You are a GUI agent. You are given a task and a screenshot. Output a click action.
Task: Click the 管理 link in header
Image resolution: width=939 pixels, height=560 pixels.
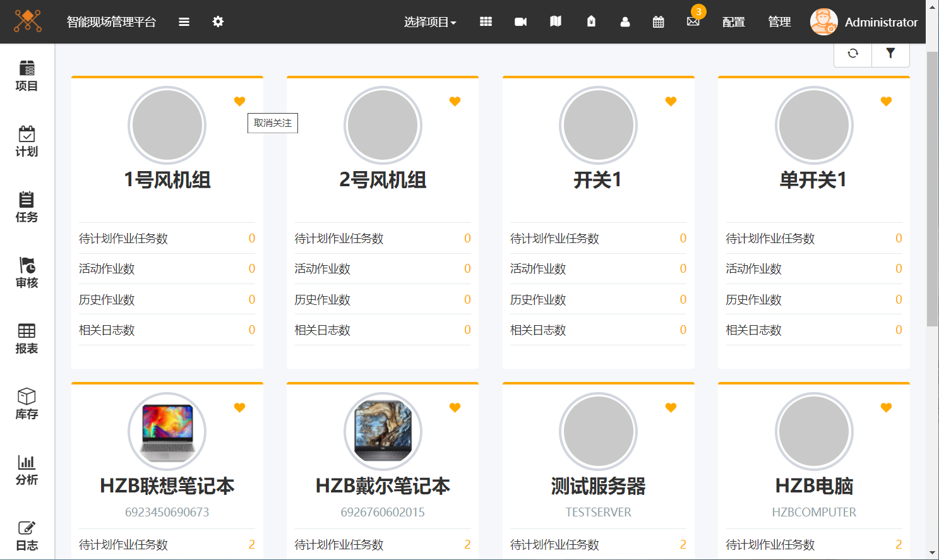pyautogui.click(x=779, y=22)
